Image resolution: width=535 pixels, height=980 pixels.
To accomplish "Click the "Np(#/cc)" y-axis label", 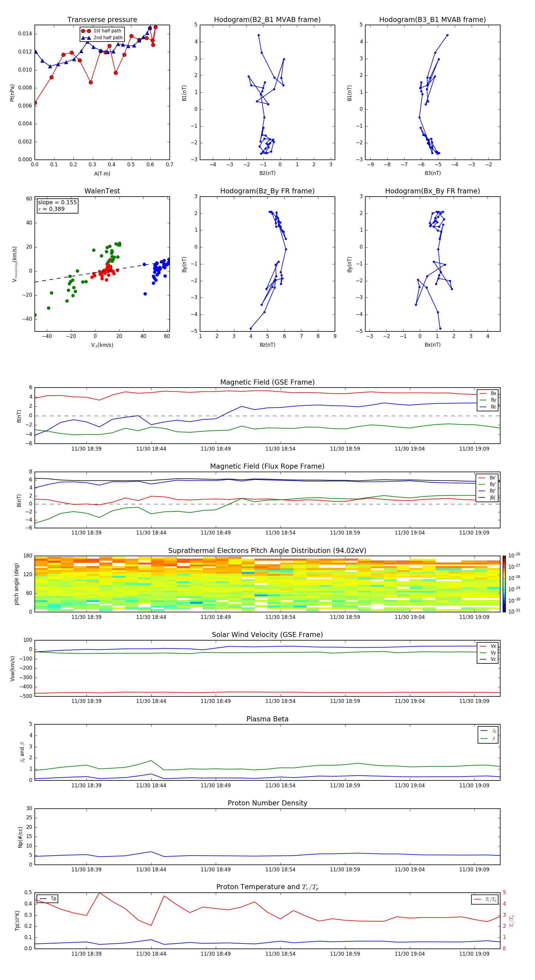I will coord(20,837).
